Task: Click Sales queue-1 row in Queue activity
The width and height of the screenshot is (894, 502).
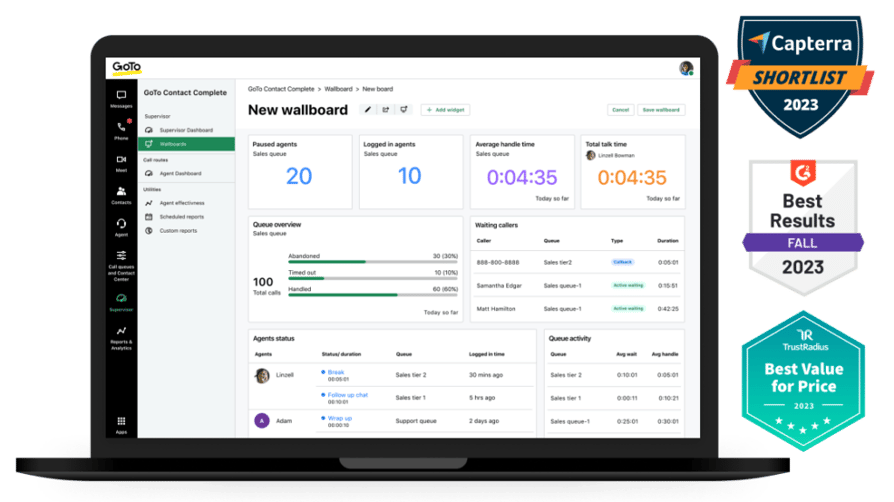Action: [614, 422]
